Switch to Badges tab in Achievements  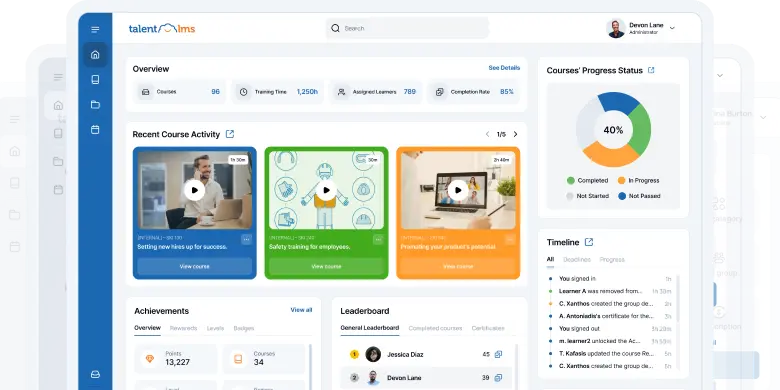[x=244, y=328]
